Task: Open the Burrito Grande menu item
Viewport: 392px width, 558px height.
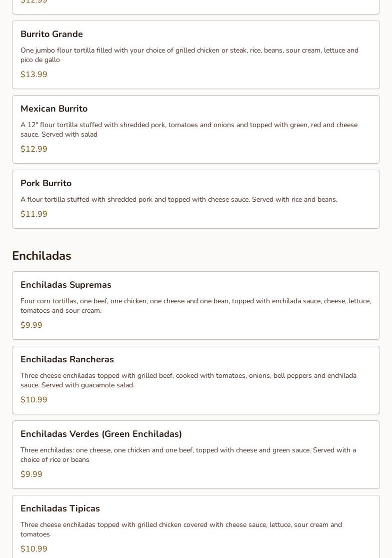Action: [51, 34]
